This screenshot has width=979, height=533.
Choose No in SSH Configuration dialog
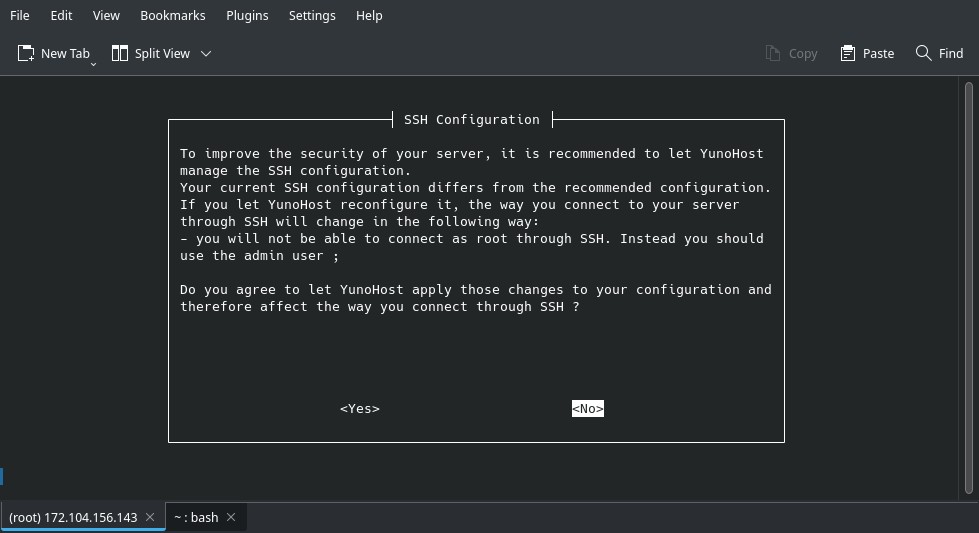588,408
